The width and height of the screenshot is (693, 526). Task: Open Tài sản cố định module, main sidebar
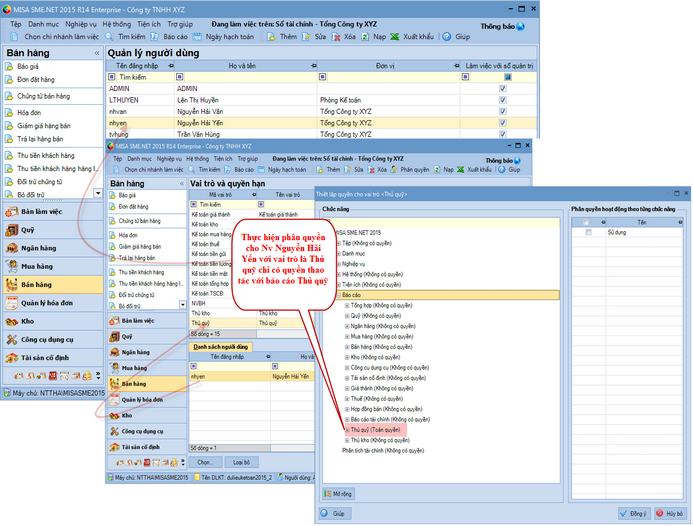pyautogui.click(x=53, y=358)
